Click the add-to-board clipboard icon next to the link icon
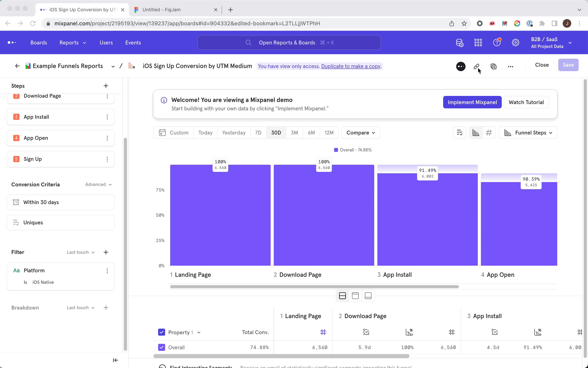This screenshot has width=588, height=368. (493, 66)
